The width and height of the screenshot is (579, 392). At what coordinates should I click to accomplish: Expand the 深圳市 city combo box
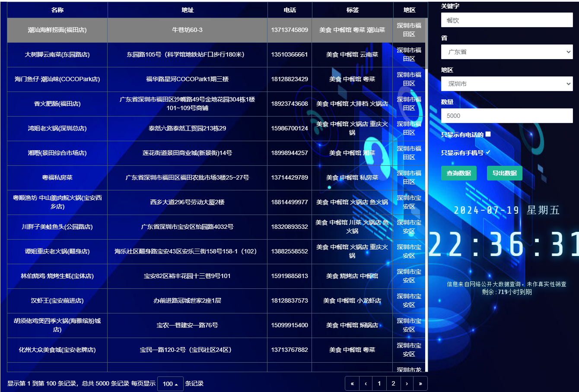click(506, 83)
